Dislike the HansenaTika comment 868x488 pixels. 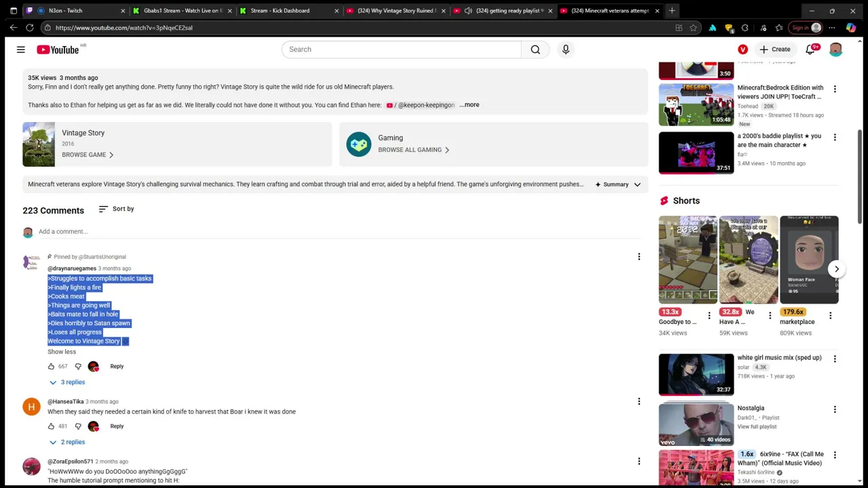(x=78, y=426)
